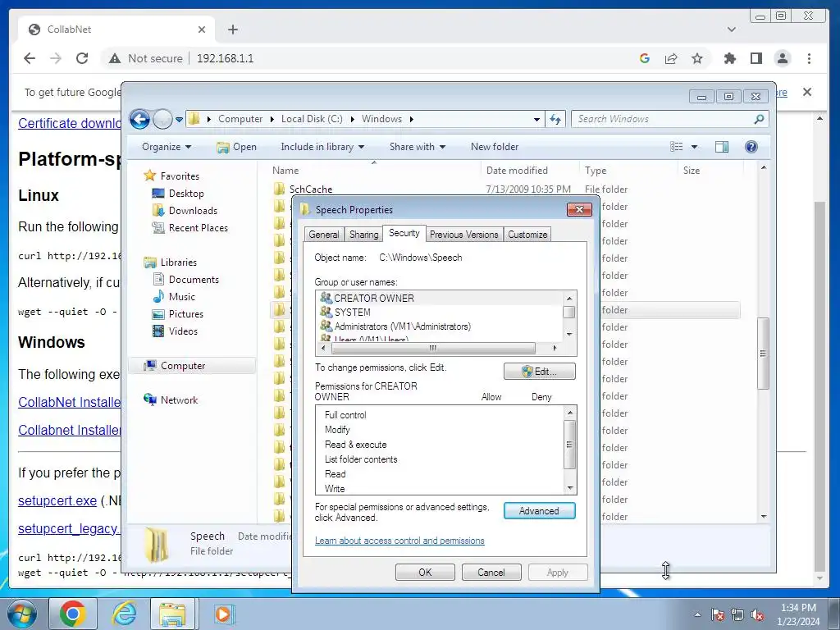Switch to Windows Explorer taskbar icon
840x630 pixels.
click(172, 614)
